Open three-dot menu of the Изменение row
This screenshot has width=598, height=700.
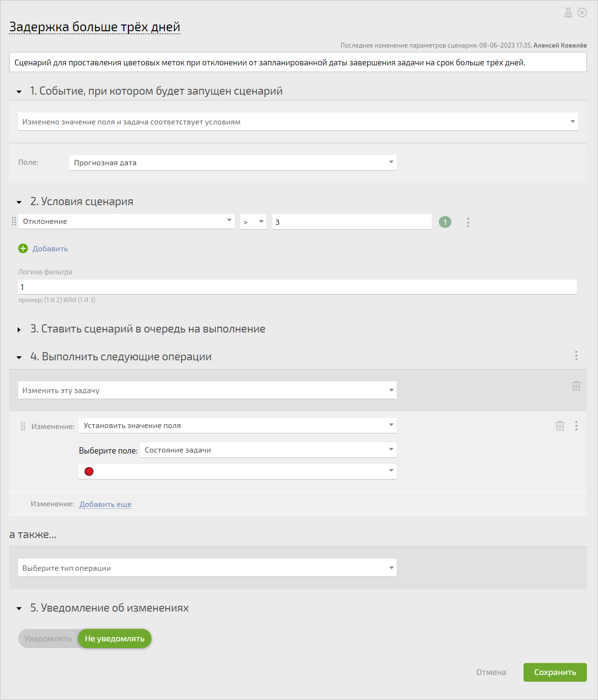click(576, 426)
